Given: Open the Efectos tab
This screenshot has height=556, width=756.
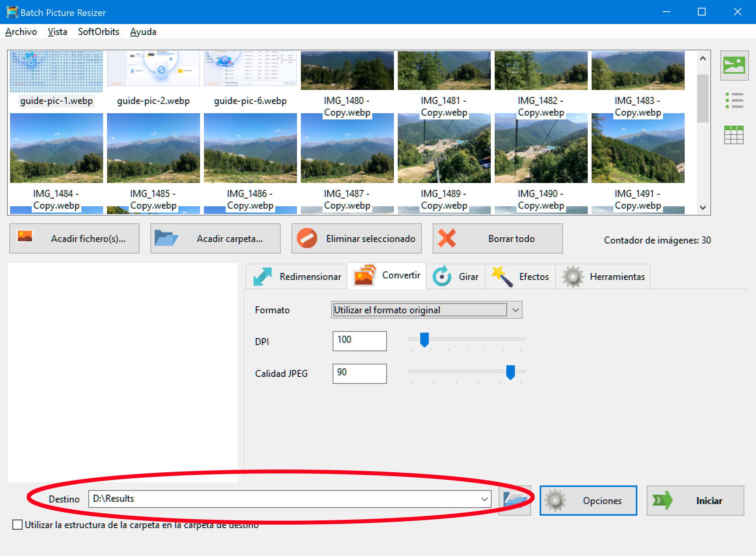Looking at the screenshot, I should tap(520, 276).
